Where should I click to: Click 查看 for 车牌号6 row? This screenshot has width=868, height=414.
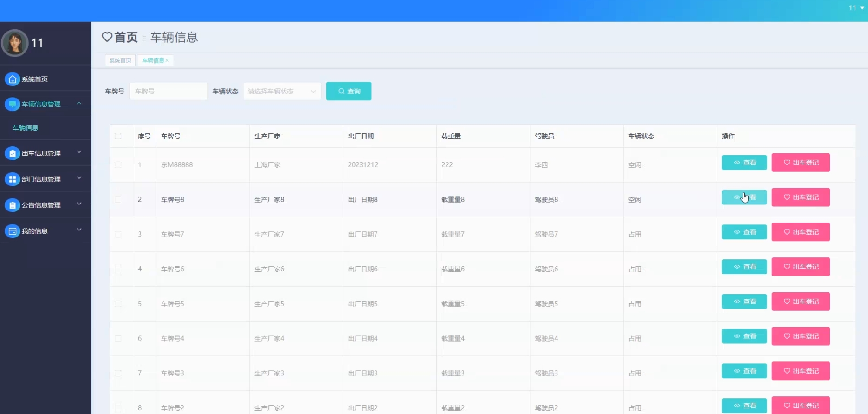[x=744, y=267]
